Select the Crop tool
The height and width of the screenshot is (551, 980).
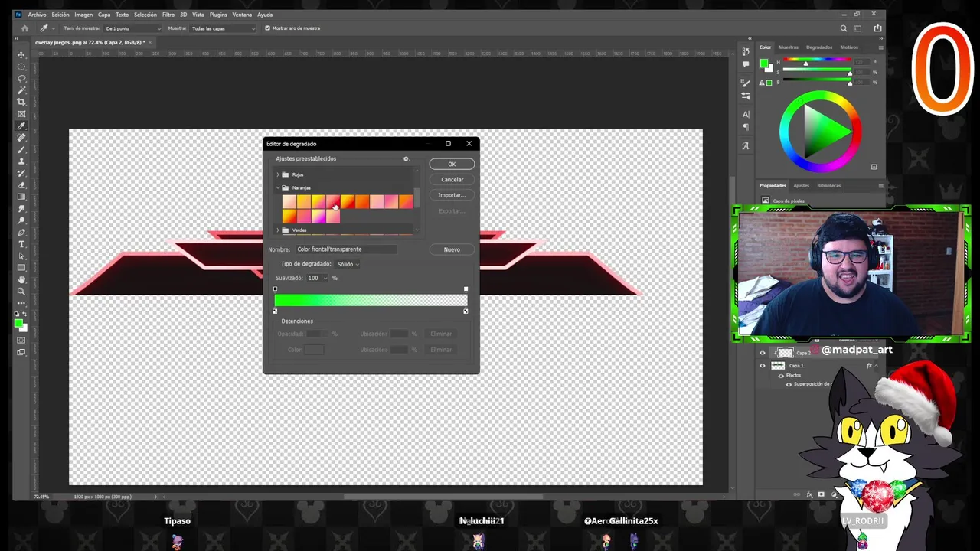21,102
